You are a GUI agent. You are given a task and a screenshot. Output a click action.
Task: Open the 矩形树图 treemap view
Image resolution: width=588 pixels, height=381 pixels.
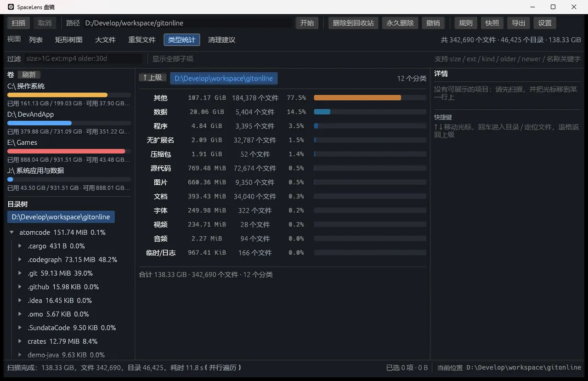point(69,40)
